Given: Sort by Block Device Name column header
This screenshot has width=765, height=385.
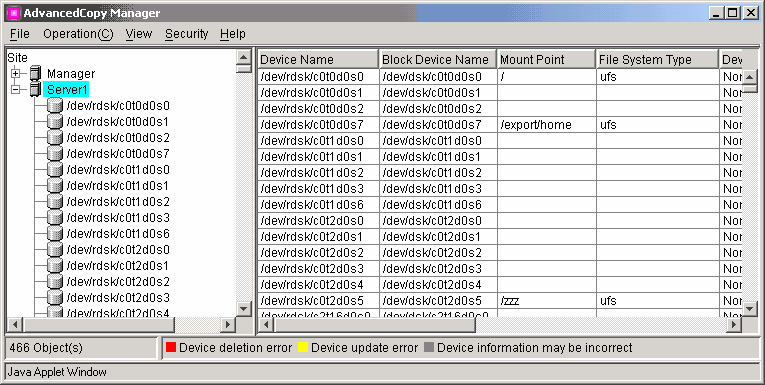Looking at the screenshot, I should [x=438, y=60].
